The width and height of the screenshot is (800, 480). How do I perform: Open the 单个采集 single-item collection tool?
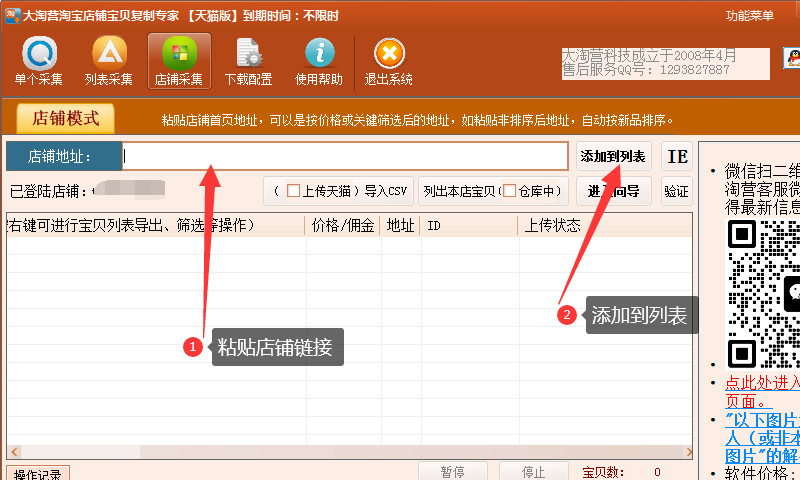click(39, 60)
